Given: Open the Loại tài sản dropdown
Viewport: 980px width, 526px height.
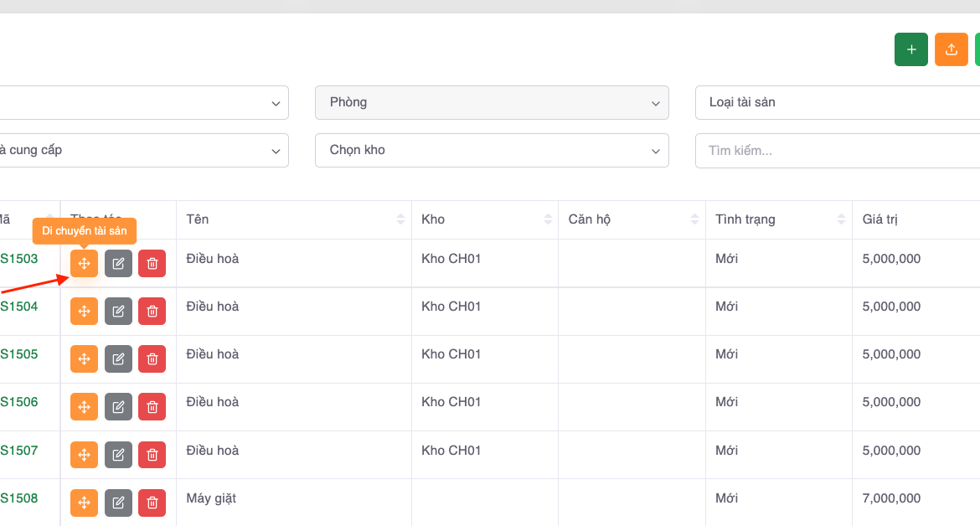Looking at the screenshot, I should click(x=838, y=102).
